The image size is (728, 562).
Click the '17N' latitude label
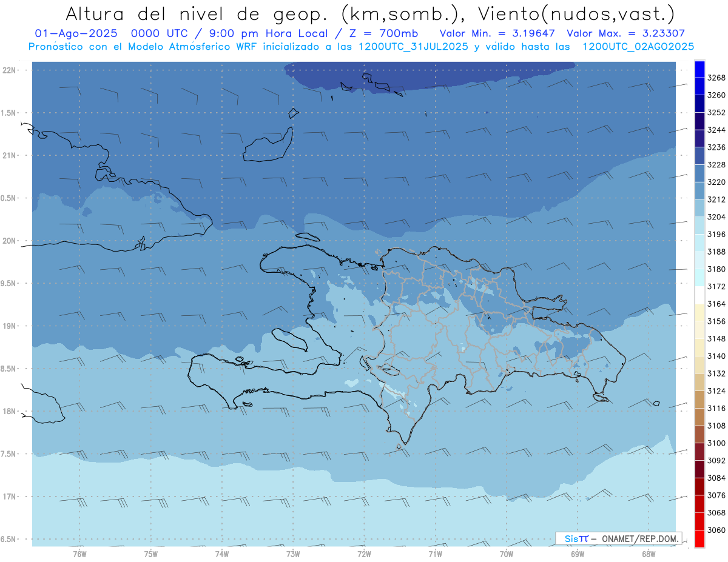click(x=8, y=497)
